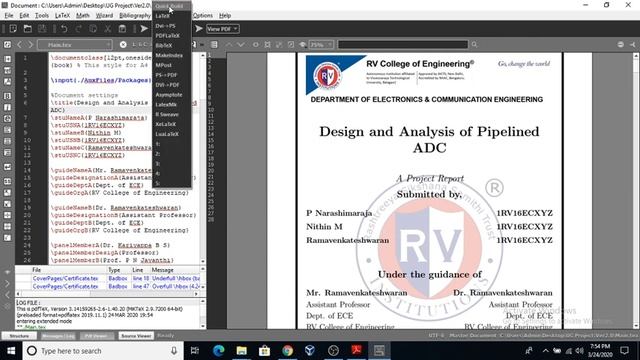Click the editor vertical scrollbar down arrow
640x360 pixels.
(203, 261)
